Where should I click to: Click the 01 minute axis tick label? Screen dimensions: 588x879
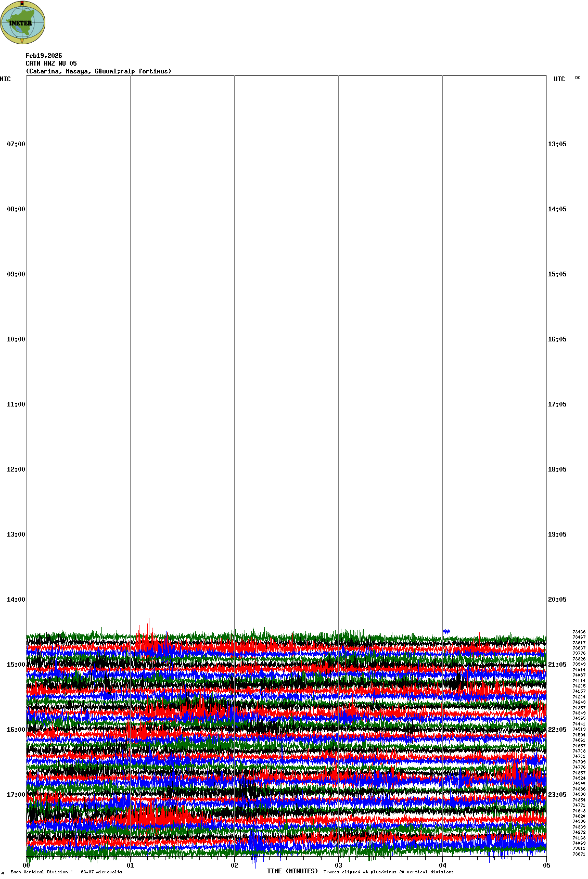click(x=130, y=865)
